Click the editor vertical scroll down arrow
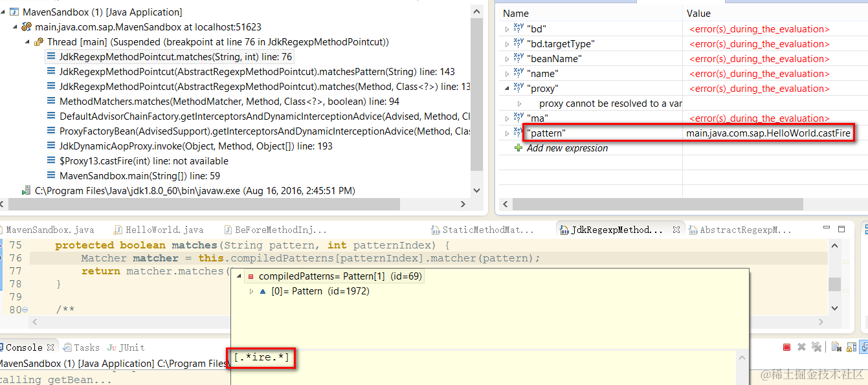Image resolution: width=868 pixels, height=385 pixels. [x=835, y=309]
